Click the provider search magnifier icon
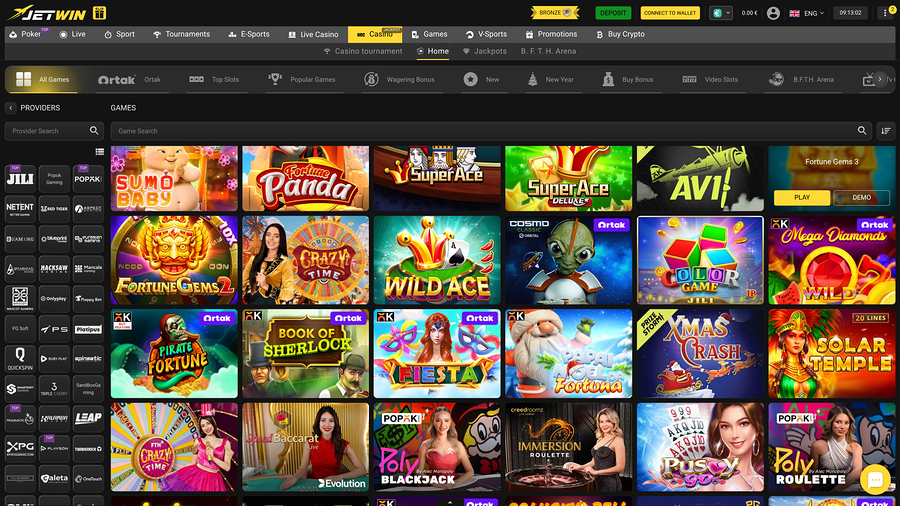Viewport: 900px width, 506px height. tap(94, 131)
